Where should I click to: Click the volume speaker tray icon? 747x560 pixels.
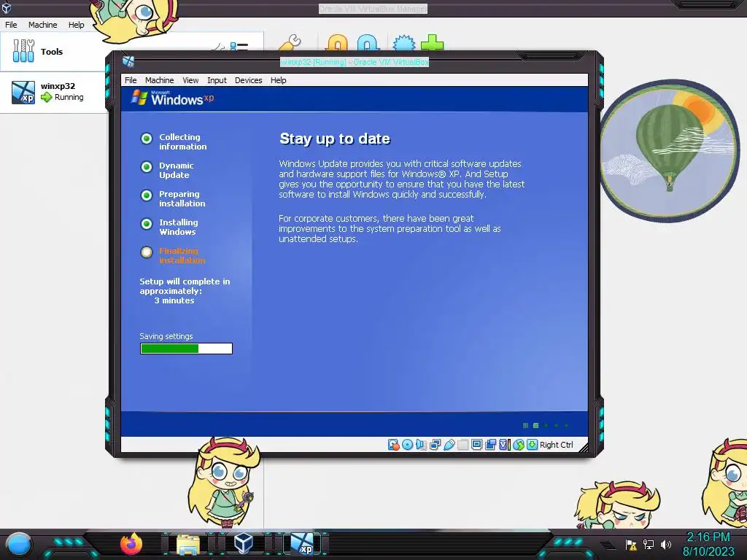665,544
